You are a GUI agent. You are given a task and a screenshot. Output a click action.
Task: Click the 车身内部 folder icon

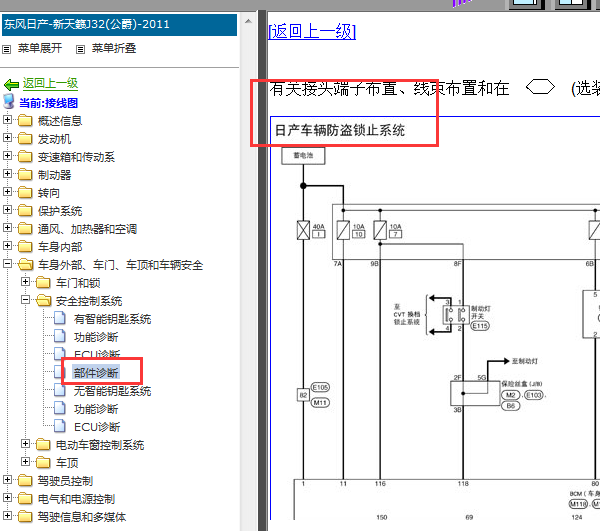(x=25, y=246)
